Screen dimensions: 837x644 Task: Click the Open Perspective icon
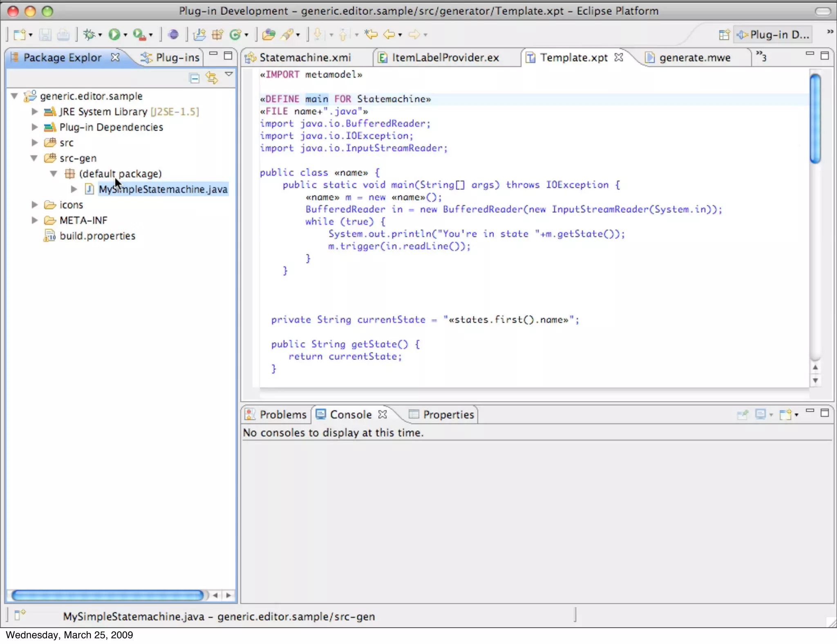[724, 35]
